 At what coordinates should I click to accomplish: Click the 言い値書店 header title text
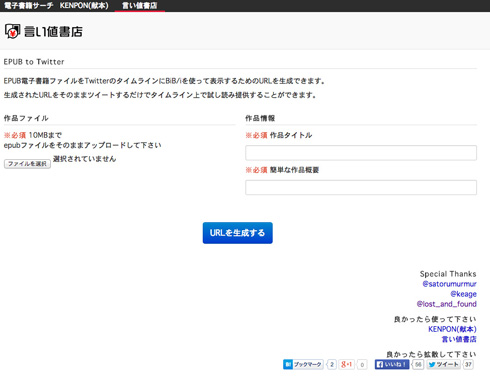53,32
